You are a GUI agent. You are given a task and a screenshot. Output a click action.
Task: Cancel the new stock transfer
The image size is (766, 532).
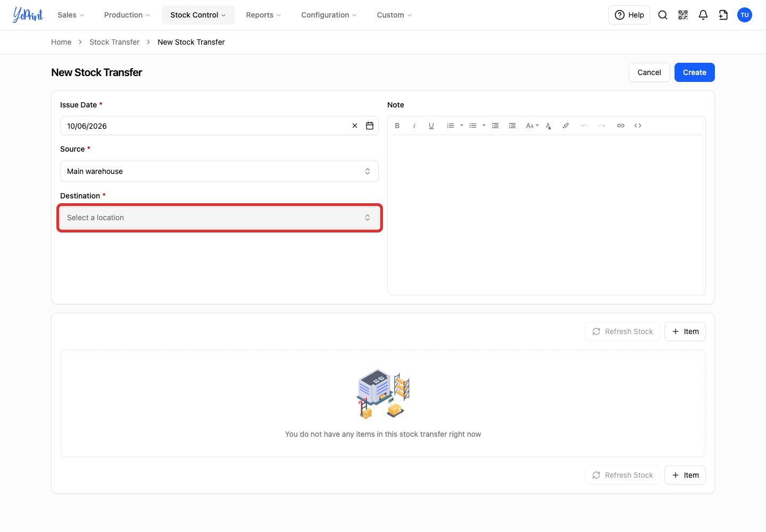pyautogui.click(x=650, y=72)
